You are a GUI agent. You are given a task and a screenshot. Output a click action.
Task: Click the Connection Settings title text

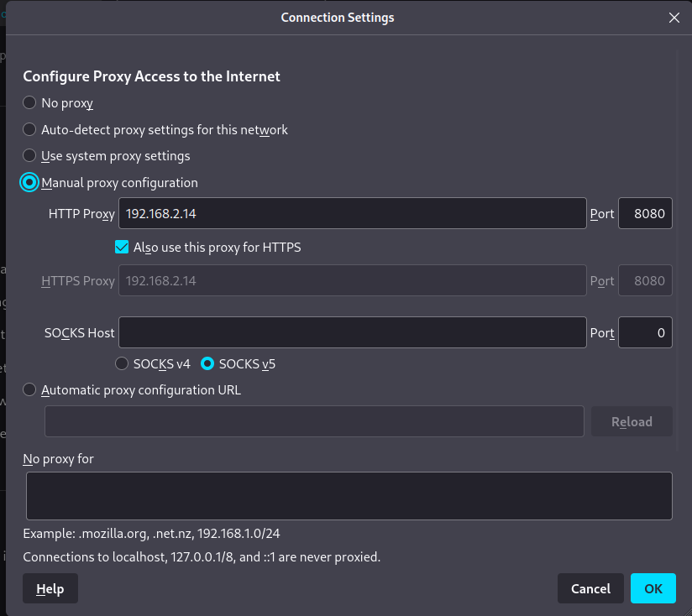tap(338, 18)
